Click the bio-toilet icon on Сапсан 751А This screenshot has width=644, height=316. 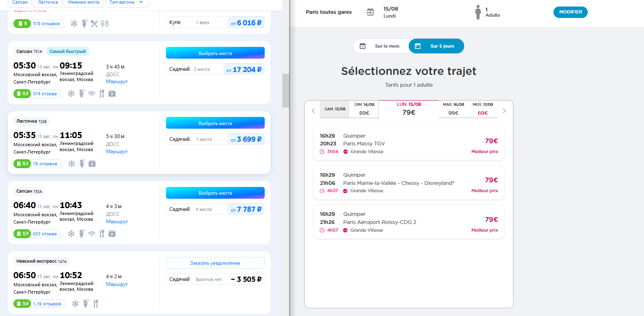pyautogui.click(x=82, y=94)
